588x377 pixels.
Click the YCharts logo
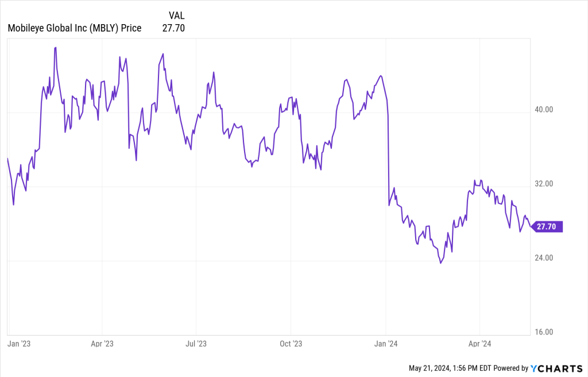[x=556, y=368]
